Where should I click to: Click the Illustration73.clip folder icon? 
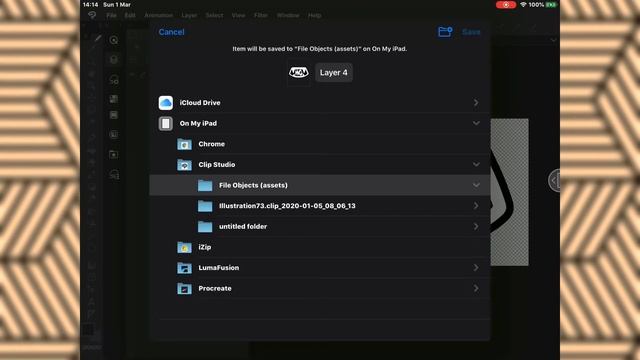tap(205, 206)
